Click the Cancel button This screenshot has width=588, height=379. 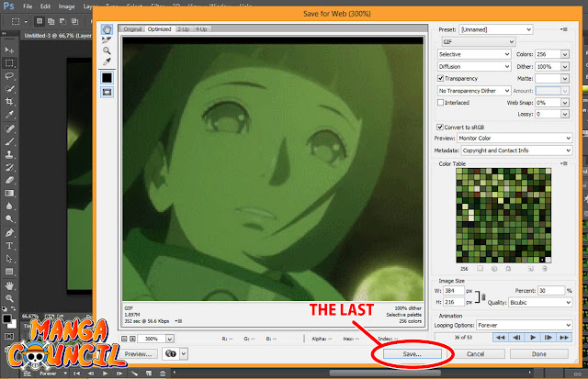476,354
